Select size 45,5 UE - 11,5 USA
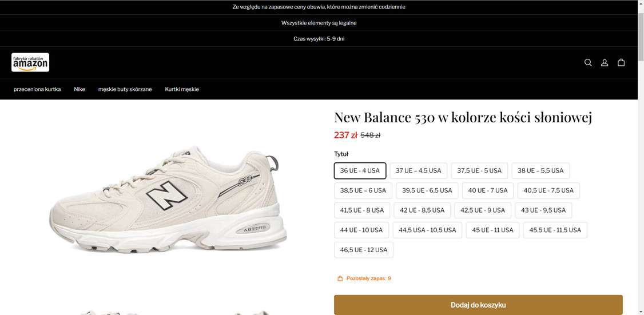Viewport: 644px width, 315px height. [x=555, y=230]
